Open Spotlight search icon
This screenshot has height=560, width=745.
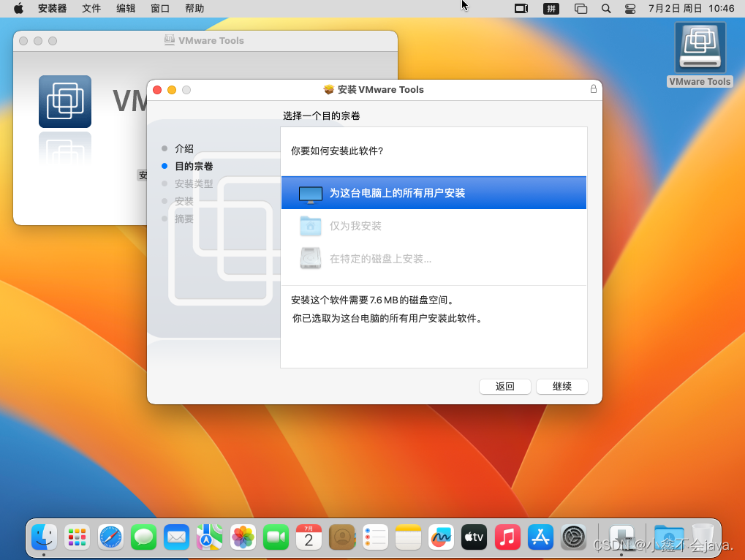click(x=606, y=9)
